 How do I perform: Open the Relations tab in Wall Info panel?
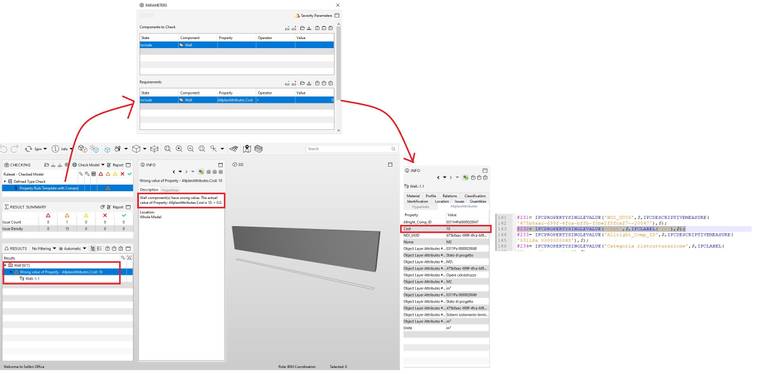click(x=449, y=196)
